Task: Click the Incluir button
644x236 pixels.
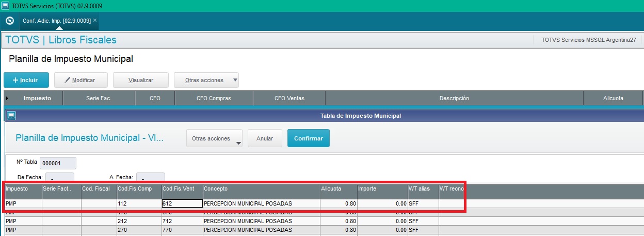Action: [26, 80]
